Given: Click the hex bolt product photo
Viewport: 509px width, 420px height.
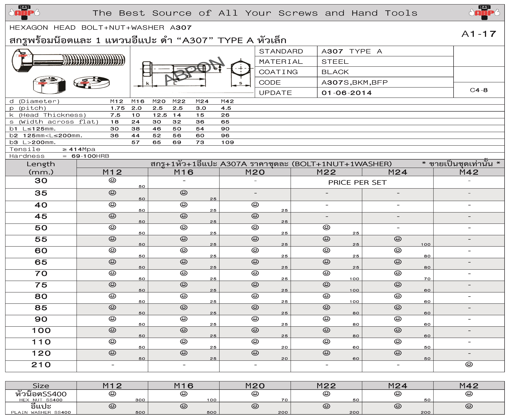Looking at the screenshot, I should (x=68, y=60).
